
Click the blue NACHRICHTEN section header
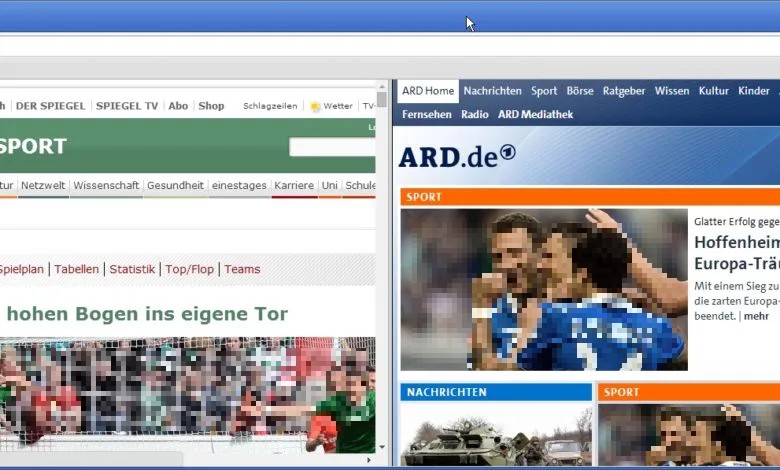[x=496, y=392]
